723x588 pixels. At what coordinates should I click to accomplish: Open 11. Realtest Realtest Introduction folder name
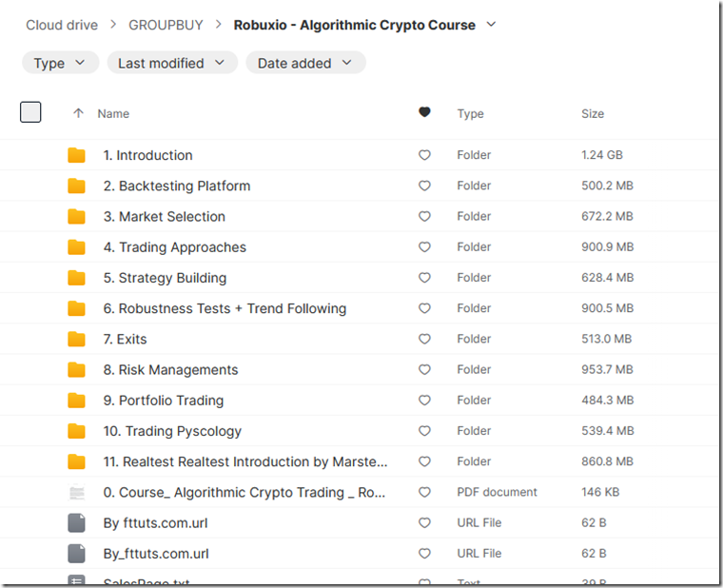[245, 461]
